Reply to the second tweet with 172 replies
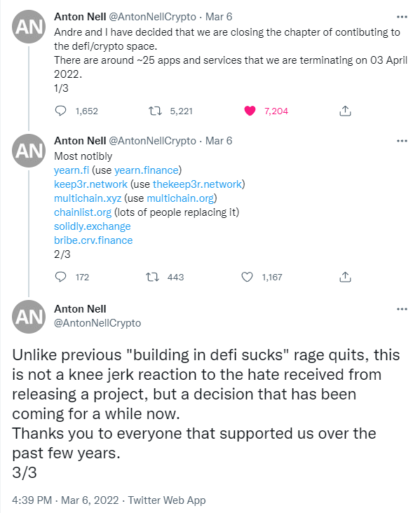The image size is (420, 513). [60, 277]
